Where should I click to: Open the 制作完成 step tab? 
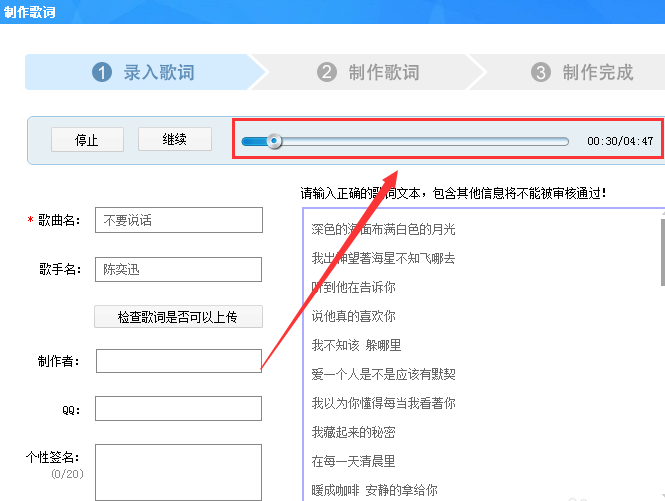click(568, 72)
